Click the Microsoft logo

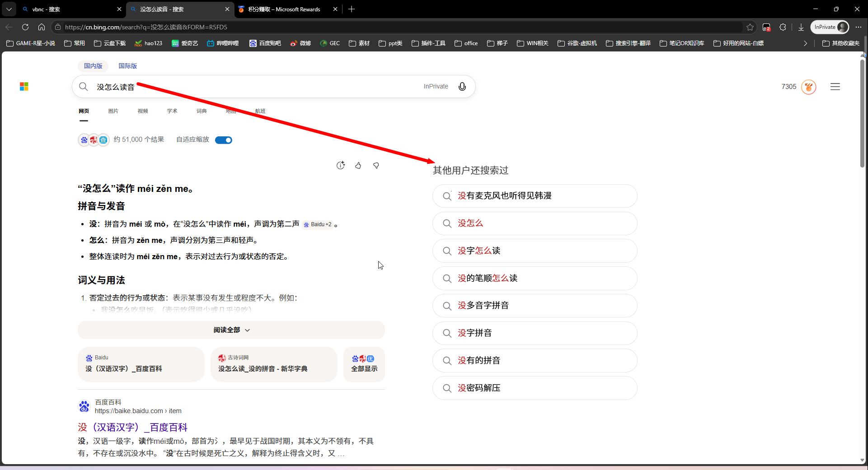pyautogui.click(x=24, y=87)
